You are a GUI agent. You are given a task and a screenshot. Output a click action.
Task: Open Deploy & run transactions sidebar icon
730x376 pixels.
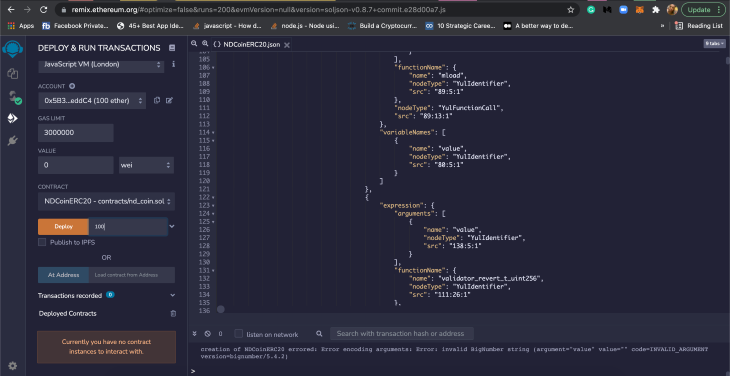(13, 119)
